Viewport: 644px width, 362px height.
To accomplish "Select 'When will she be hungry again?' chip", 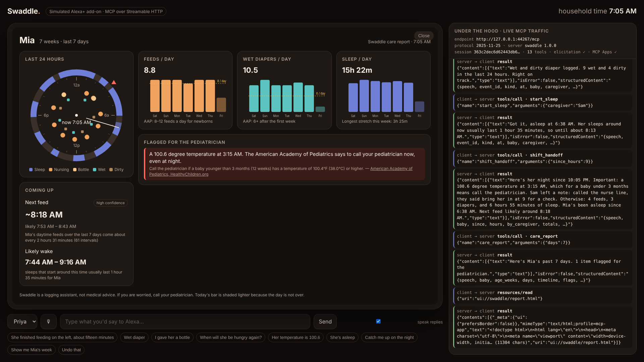I will pos(231,337).
